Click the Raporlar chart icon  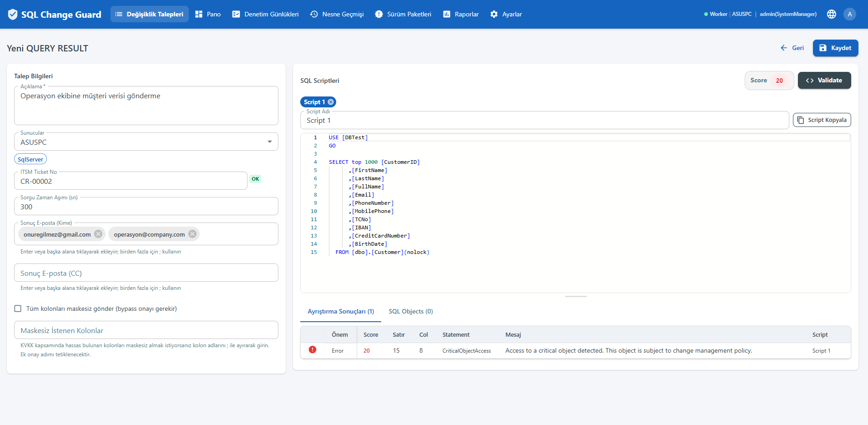[447, 14]
